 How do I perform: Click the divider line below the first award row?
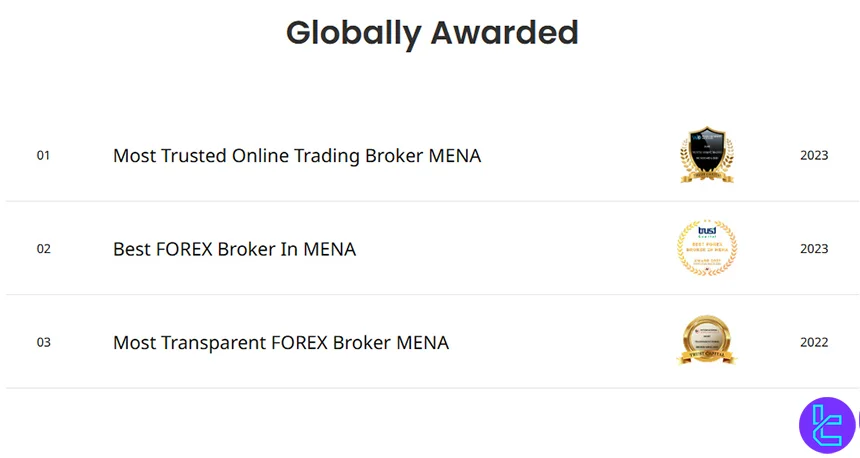coord(430,201)
